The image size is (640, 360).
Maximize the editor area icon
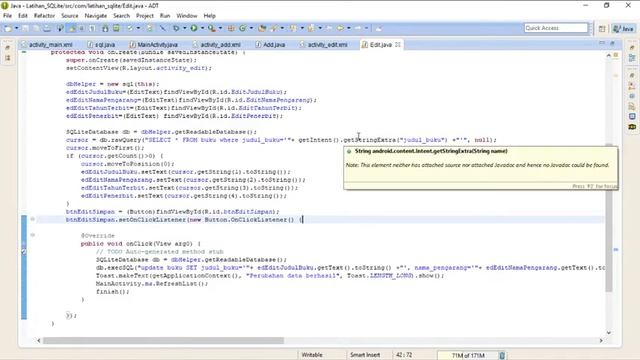pos(612,42)
